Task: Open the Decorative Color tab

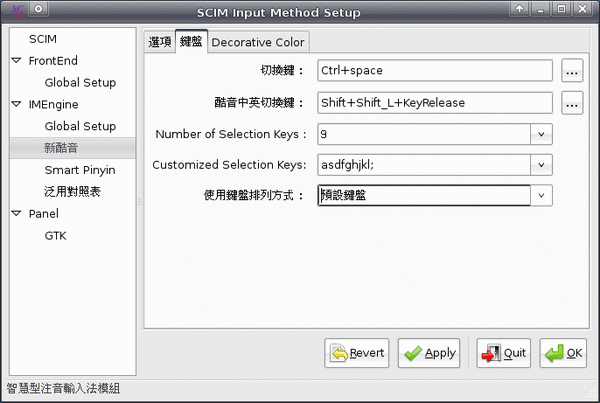Action: pyautogui.click(x=258, y=42)
